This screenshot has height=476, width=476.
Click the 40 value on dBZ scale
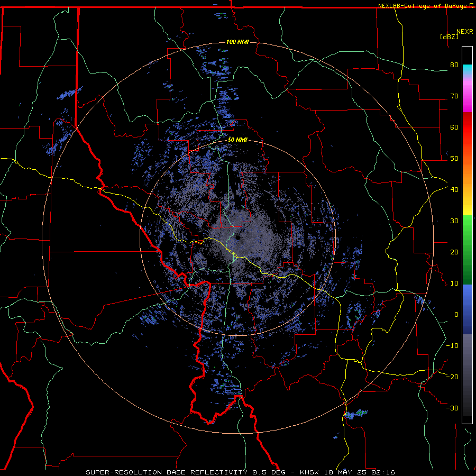click(454, 190)
